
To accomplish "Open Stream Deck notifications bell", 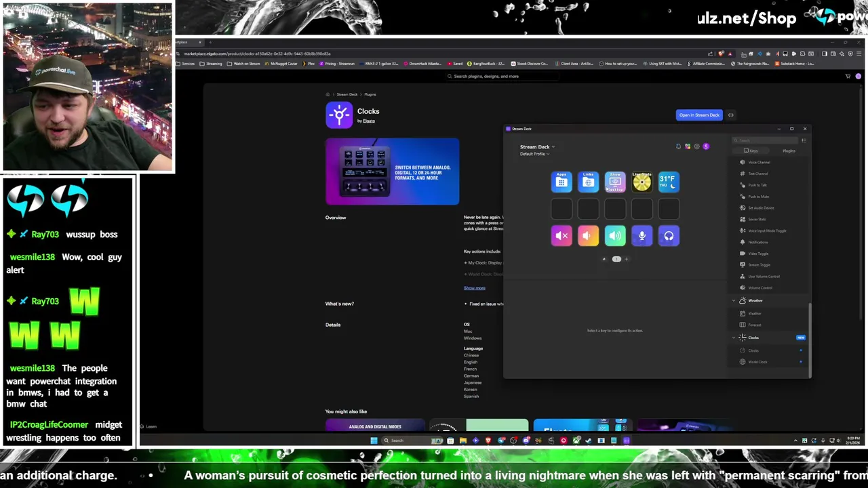I will [678, 146].
